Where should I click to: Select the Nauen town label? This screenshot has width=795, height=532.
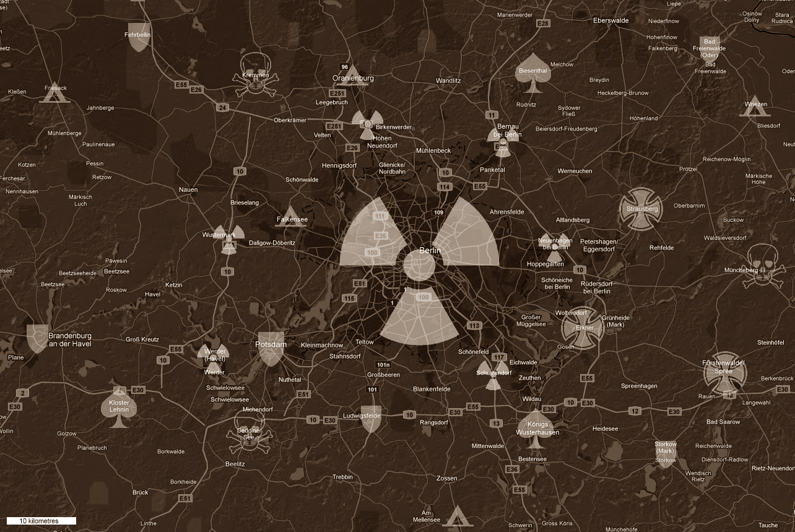(188, 190)
